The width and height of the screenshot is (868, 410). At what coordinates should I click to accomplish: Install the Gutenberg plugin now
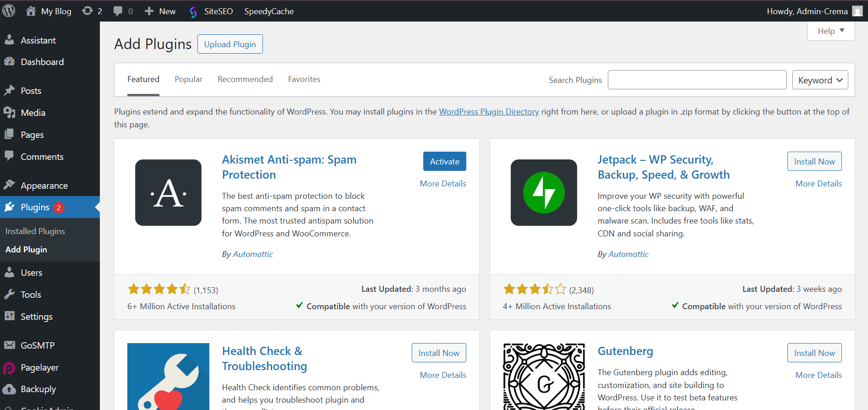point(814,353)
